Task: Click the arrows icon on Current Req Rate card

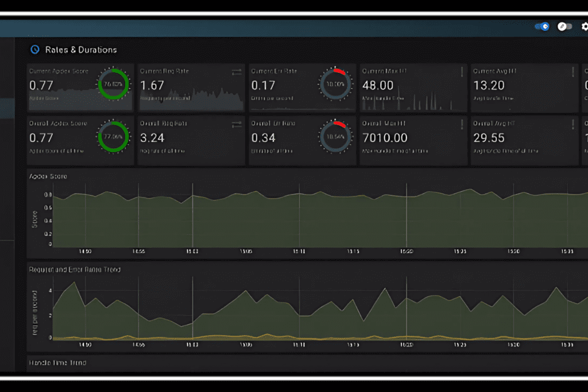Action: 237,72
